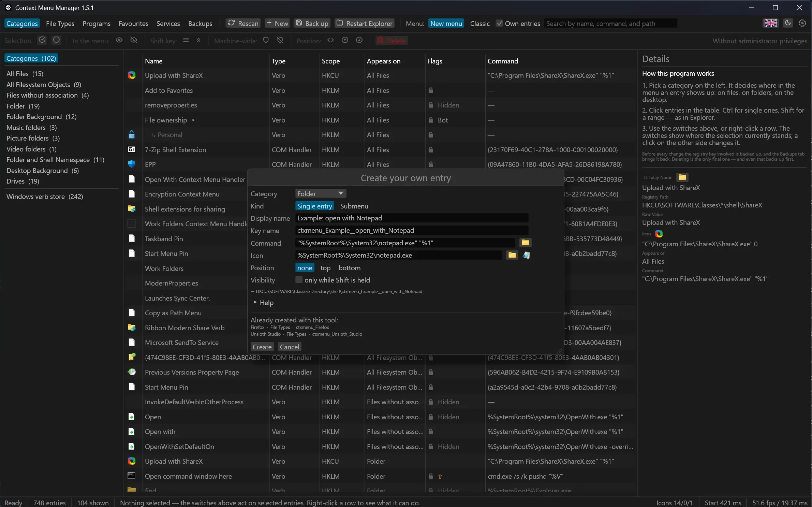Click the Machine-wide crossed shield icon
Image resolution: width=812 pixels, height=507 pixels.
tap(280, 40)
